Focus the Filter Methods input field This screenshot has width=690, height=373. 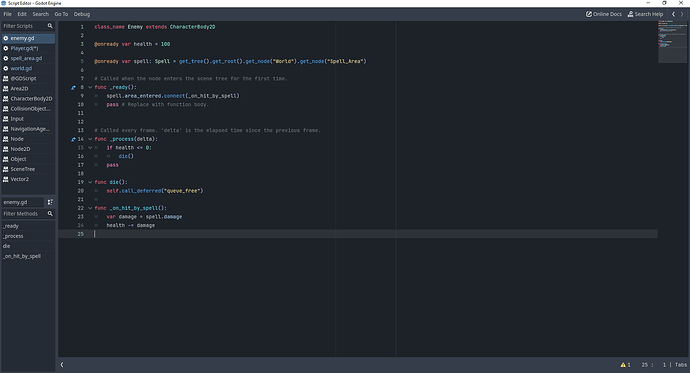(23, 214)
